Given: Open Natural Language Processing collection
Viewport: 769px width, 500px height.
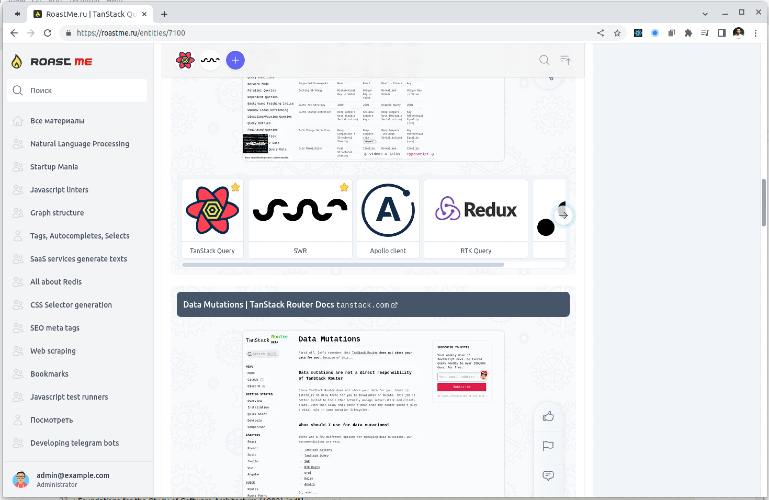Looking at the screenshot, I should click(79, 144).
